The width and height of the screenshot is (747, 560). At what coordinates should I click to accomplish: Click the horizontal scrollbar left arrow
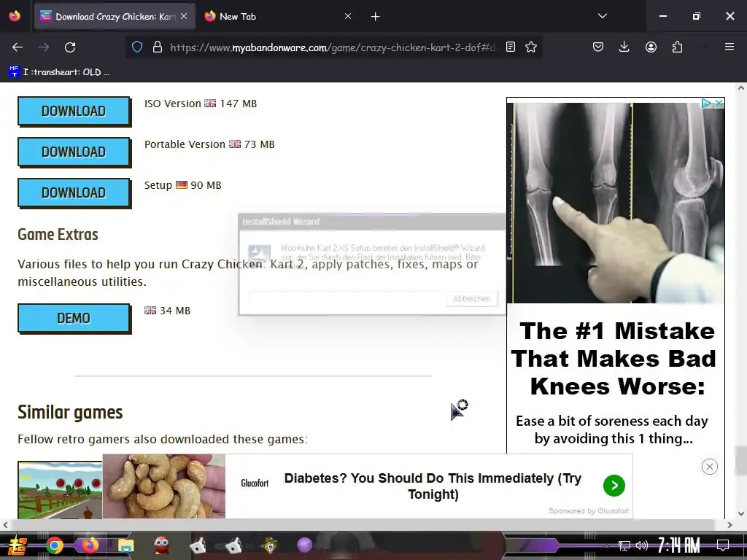coord(5,525)
